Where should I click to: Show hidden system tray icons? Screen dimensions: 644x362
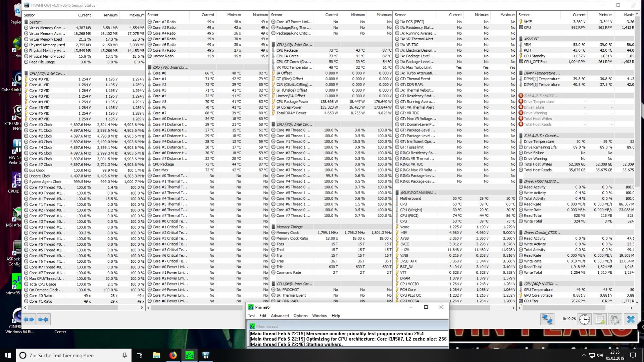coord(584,355)
